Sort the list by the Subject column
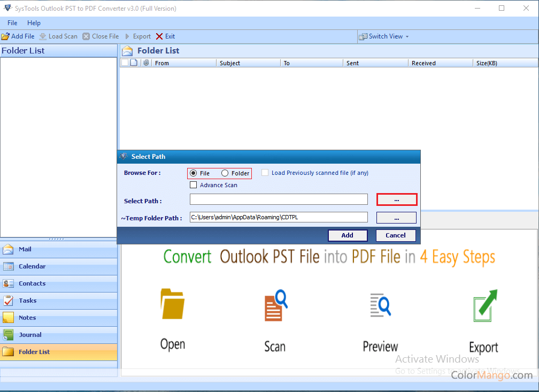Image resolution: width=539 pixels, height=392 pixels. pyautogui.click(x=249, y=63)
